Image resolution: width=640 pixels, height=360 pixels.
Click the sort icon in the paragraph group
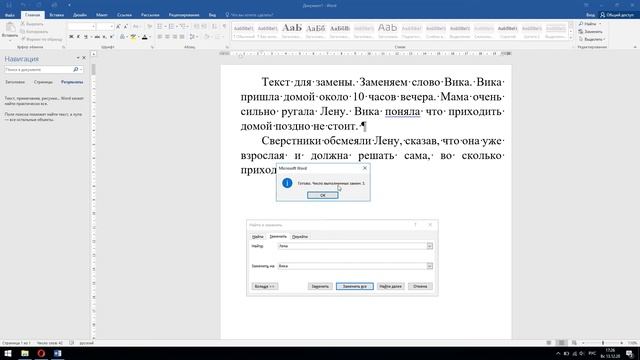[214, 26]
